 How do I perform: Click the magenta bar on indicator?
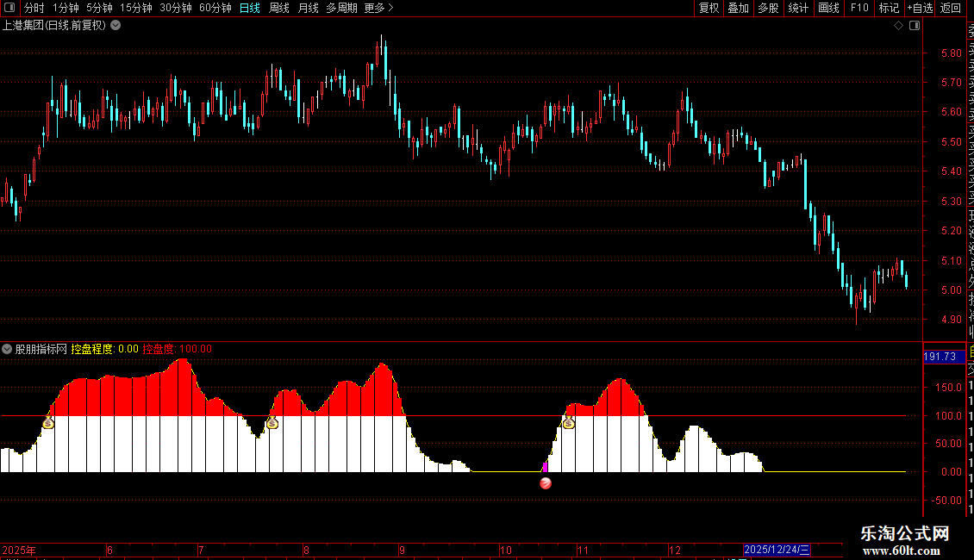click(545, 468)
